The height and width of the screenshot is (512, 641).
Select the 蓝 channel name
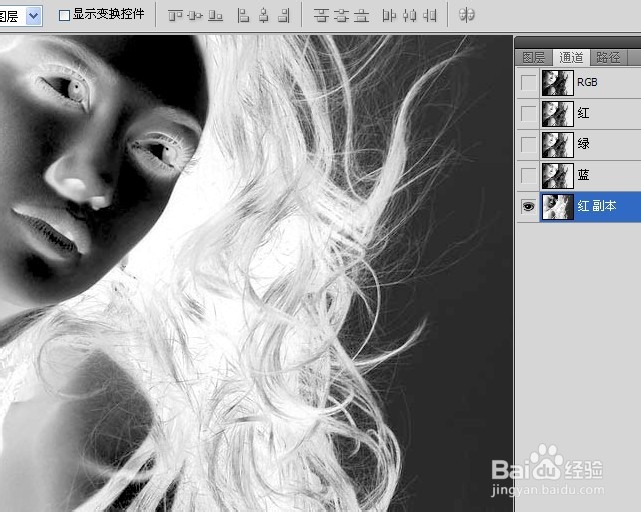[x=583, y=175]
